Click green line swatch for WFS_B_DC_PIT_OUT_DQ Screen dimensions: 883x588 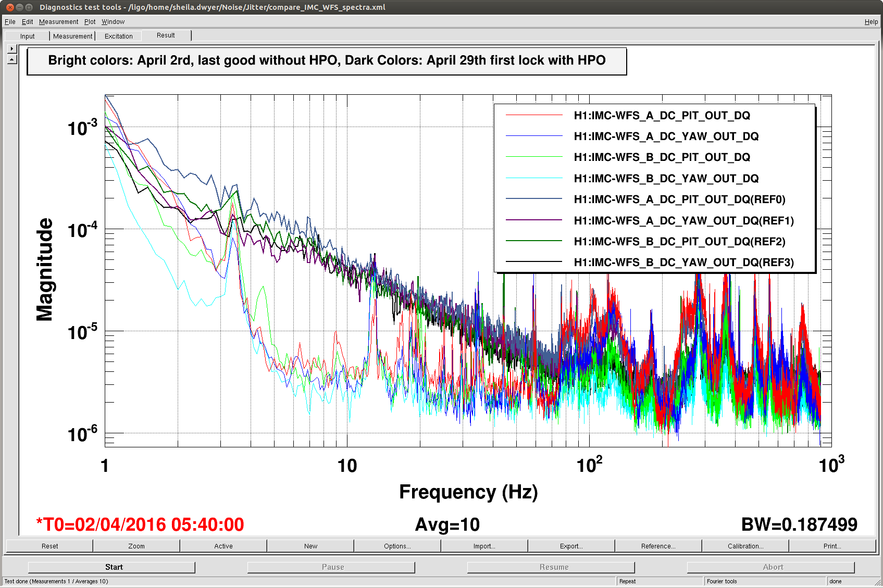(534, 157)
